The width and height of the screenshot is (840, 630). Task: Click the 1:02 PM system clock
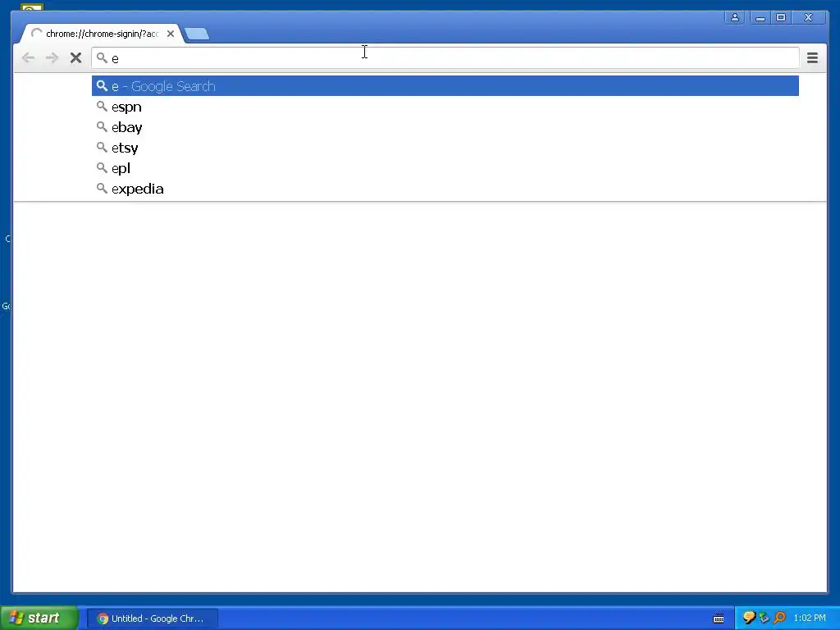[810, 619]
